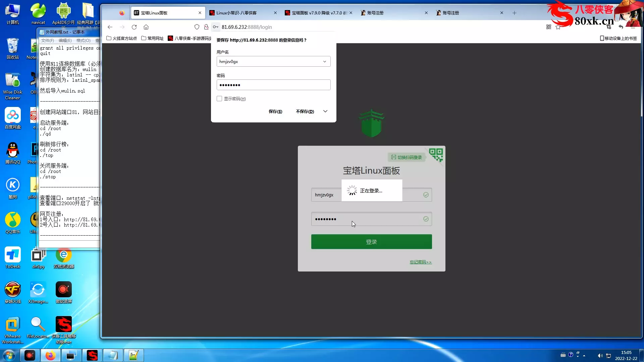Click the browser reload button
This screenshot has width=644, height=362.
pyautogui.click(x=134, y=27)
